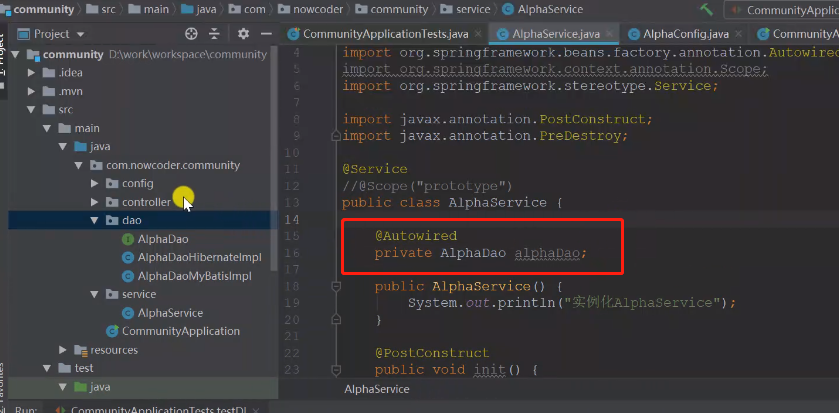Click the community breadcrumb in navigation bar

click(44, 9)
